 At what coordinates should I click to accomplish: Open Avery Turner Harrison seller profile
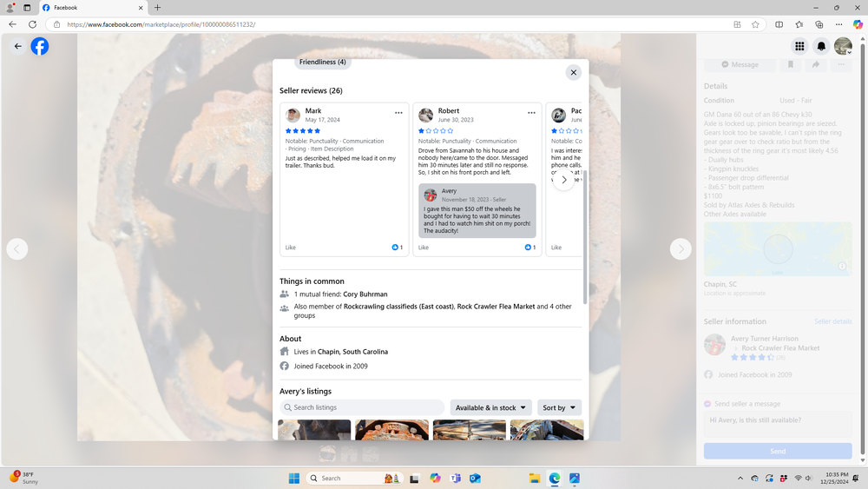764,339
